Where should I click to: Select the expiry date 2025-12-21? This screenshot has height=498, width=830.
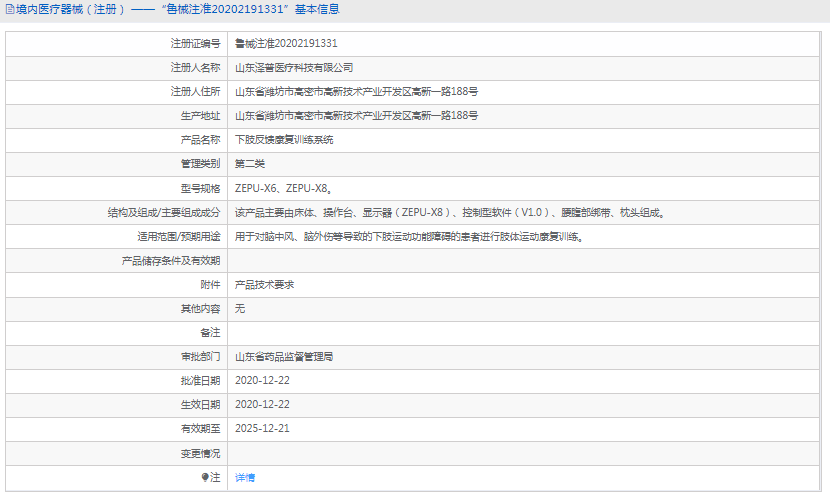[262, 428]
